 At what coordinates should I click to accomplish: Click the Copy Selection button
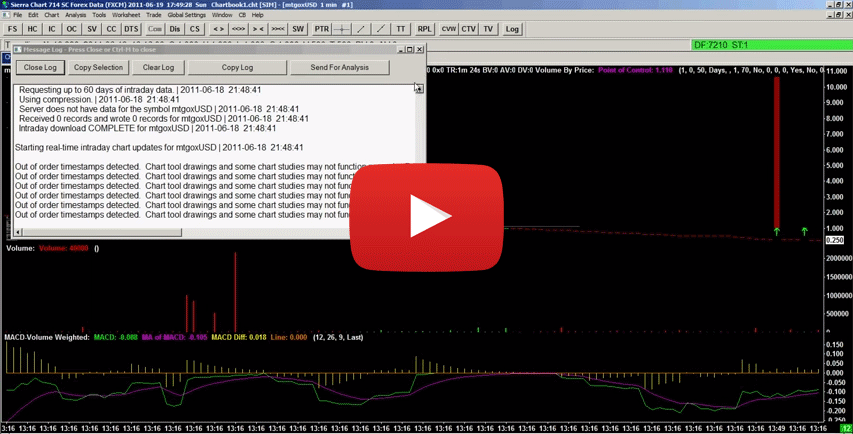point(98,67)
